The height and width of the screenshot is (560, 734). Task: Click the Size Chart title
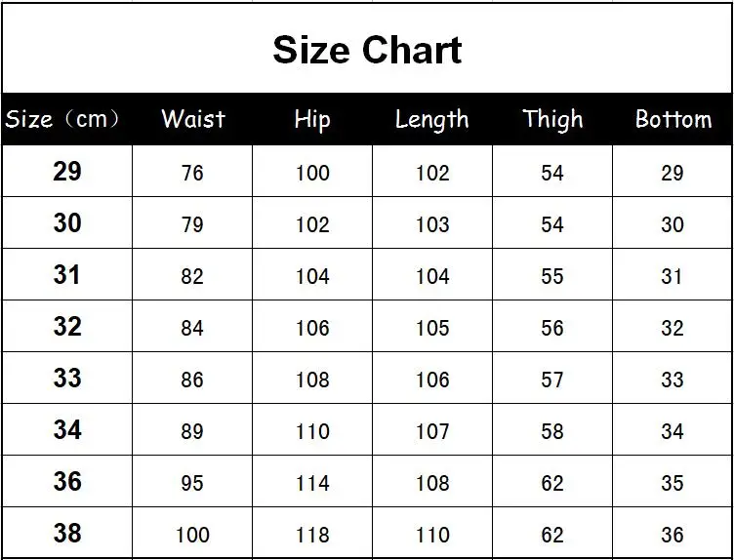(x=367, y=50)
